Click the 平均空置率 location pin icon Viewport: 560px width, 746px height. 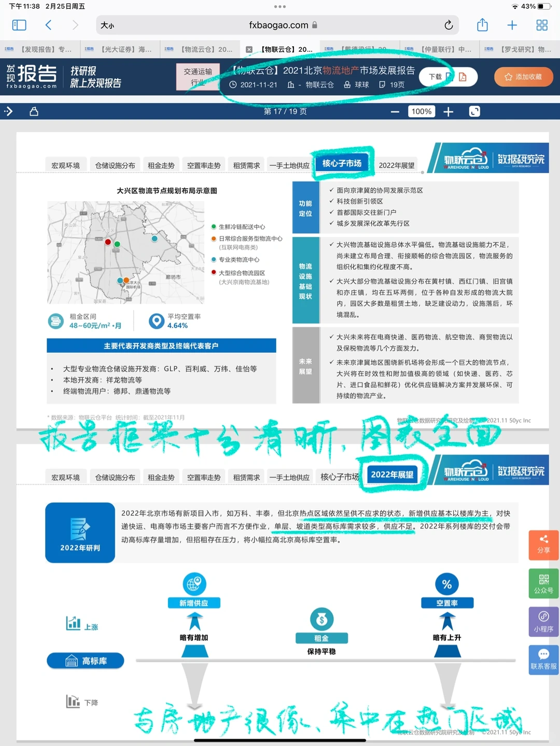pos(157,321)
